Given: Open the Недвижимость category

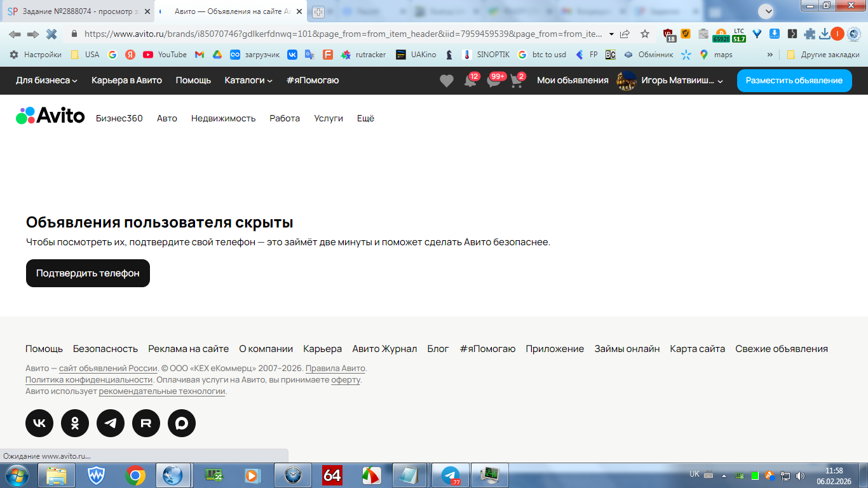Looking at the screenshot, I should coord(223,118).
